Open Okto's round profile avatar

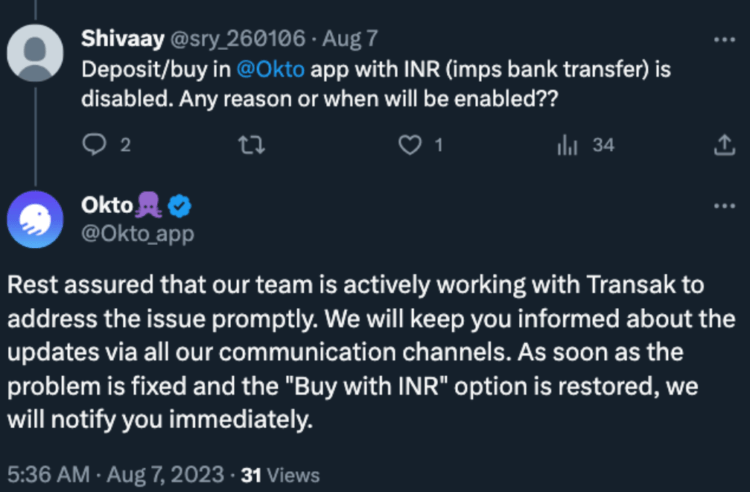pos(35,220)
